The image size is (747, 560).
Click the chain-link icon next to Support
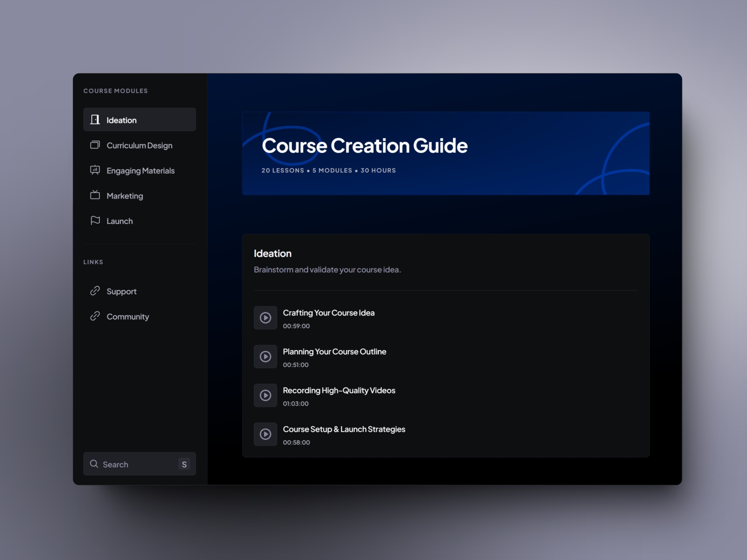(x=95, y=291)
